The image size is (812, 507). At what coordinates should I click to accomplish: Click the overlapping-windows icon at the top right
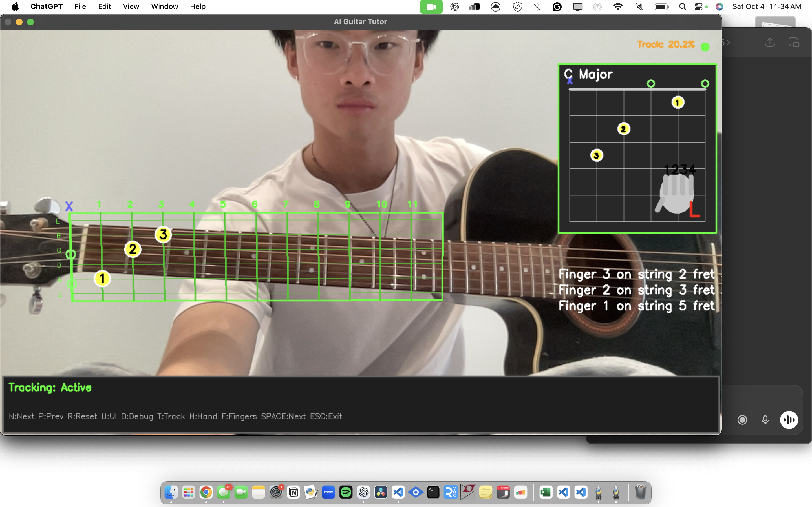794,43
